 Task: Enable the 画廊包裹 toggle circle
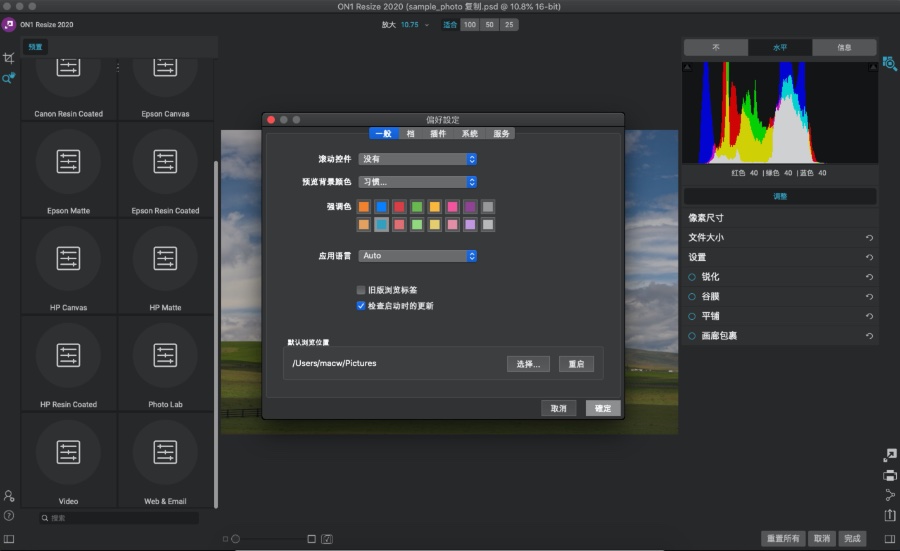[692, 336]
